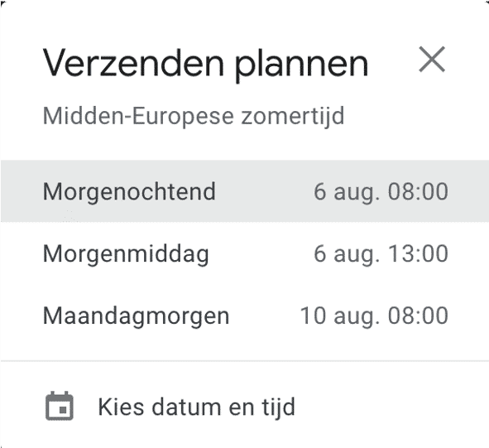
Task: Click the Verzenden plannen title
Action: tap(205, 64)
